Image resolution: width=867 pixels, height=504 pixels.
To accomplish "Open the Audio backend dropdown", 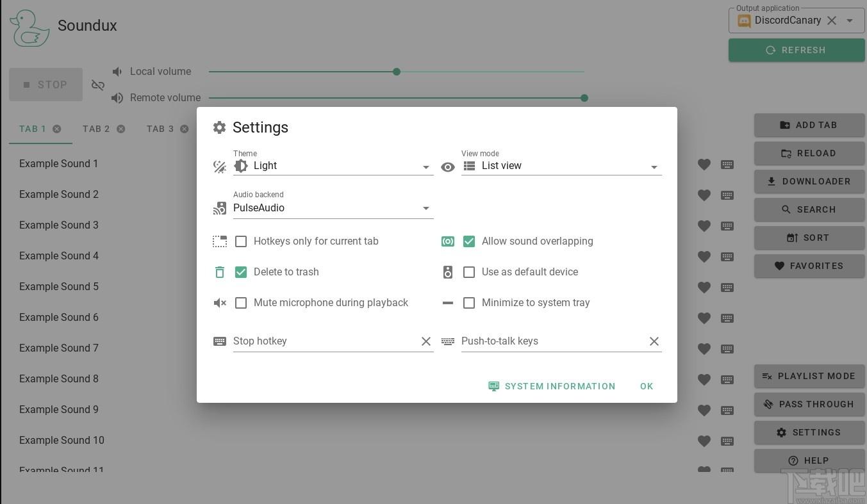I will [333, 208].
